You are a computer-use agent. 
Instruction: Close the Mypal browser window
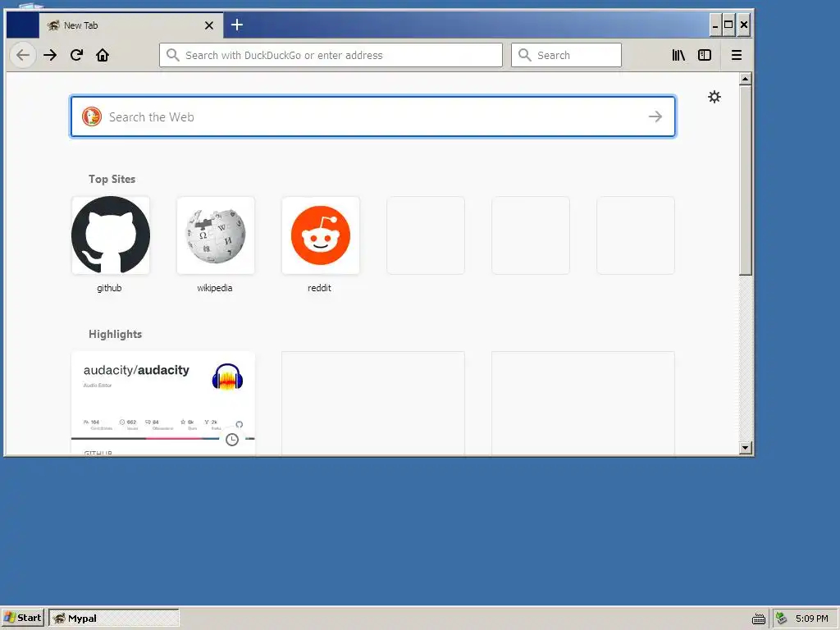[x=743, y=25]
